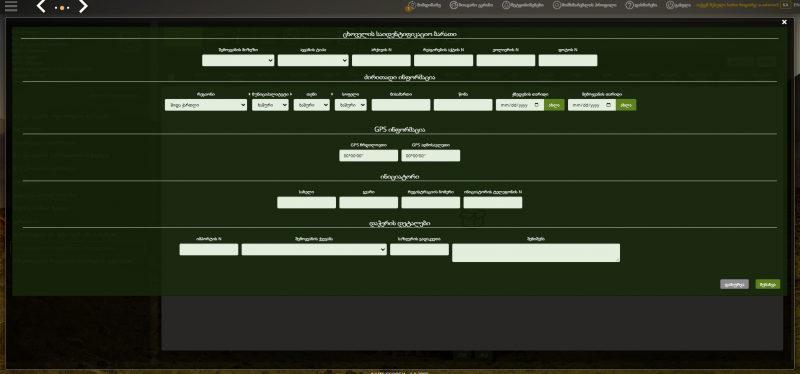Expand the wide dropdown in the details section
800x374 pixels.
(x=314, y=250)
